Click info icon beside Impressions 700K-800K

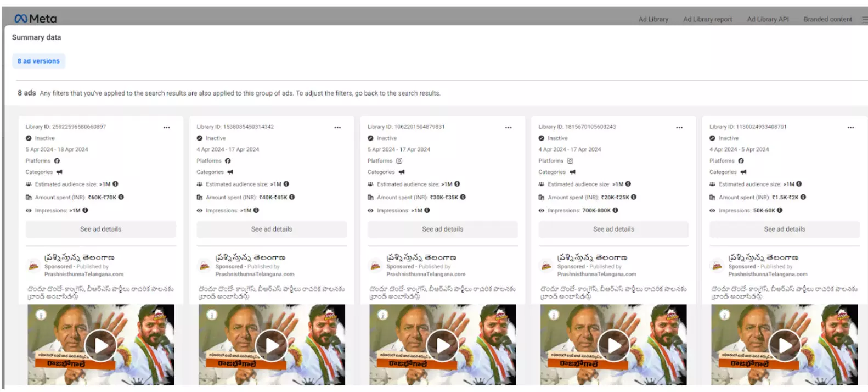point(615,210)
